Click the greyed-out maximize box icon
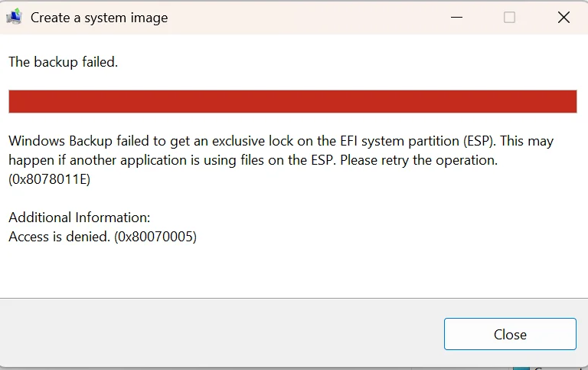 point(509,18)
